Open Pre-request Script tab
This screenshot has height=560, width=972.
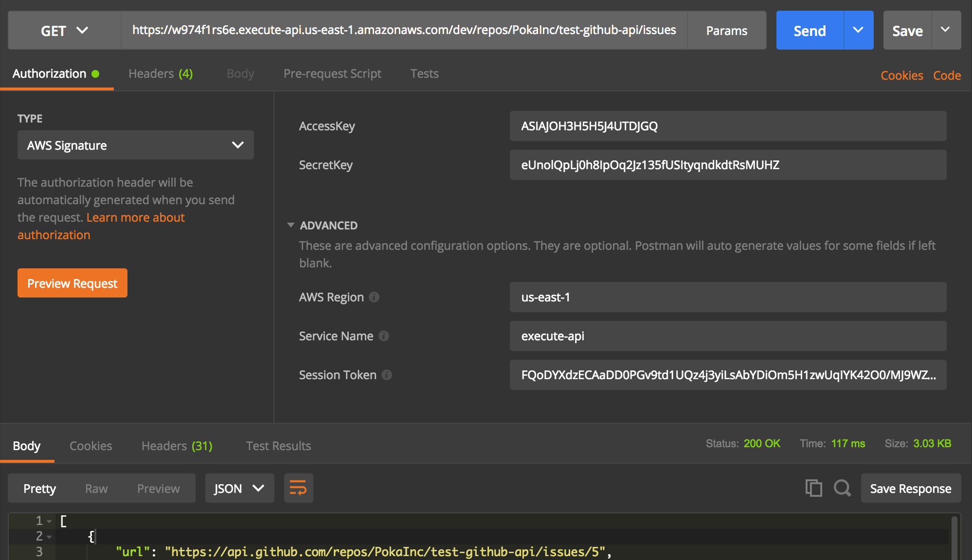click(332, 74)
